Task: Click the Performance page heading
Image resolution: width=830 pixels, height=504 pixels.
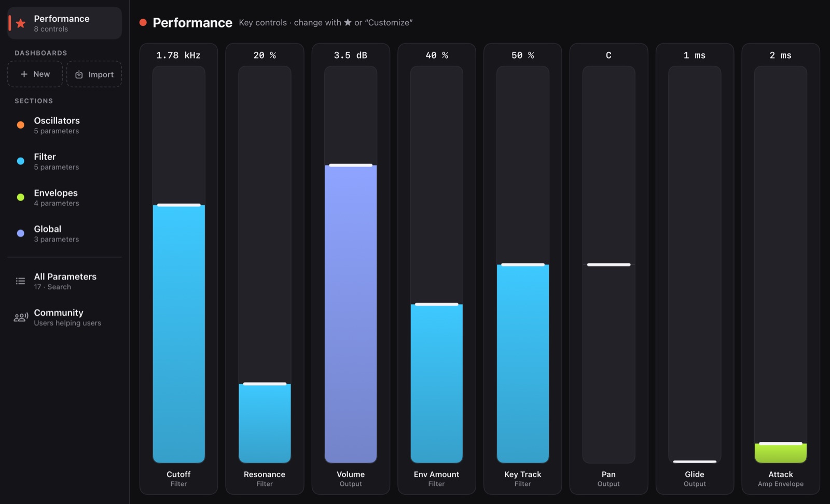Action: click(192, 22)
